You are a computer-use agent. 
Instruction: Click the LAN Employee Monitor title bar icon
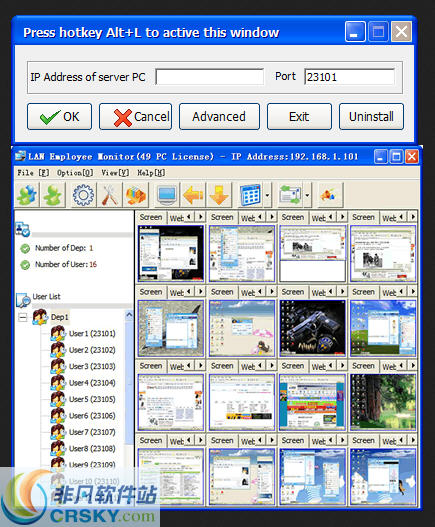[x=21, y=156]
